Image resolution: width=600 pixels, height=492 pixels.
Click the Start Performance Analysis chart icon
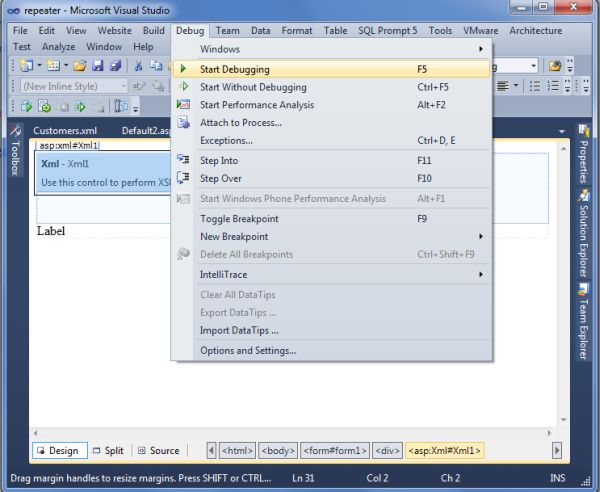pyautogui.click(x=183, y=104)
